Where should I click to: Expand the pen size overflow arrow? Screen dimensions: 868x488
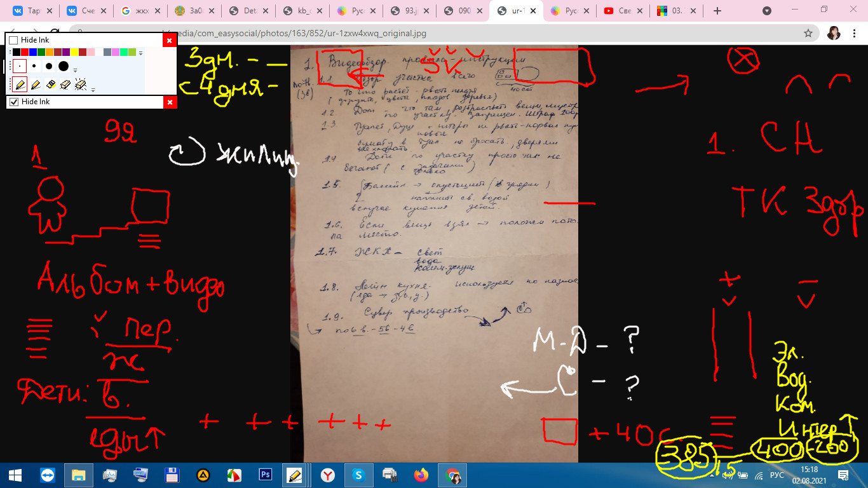point(75,70)
